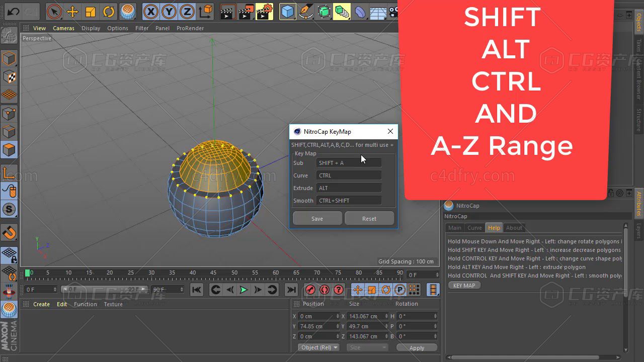This screenshot has height=362, width=644.
Task: Open Edit Render Settings icon
Action: click(x=264, y=11)
